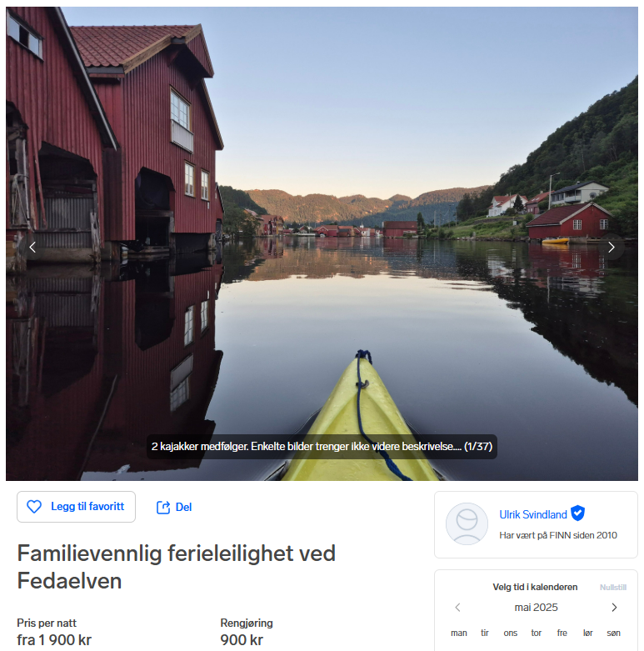
Task: Click the verified badge beside Ulrik Svindland
Action: tap(577, 513)
